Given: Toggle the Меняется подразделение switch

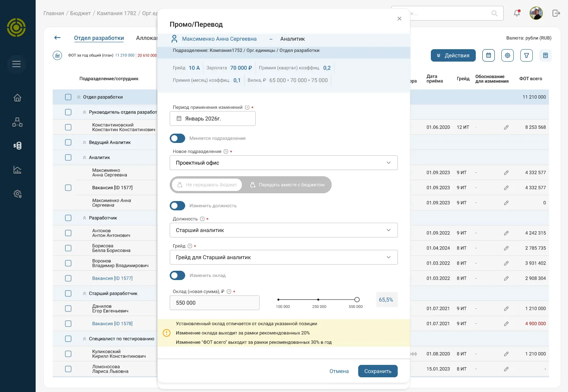Looking at the screenshot, I should coord(177,138).
